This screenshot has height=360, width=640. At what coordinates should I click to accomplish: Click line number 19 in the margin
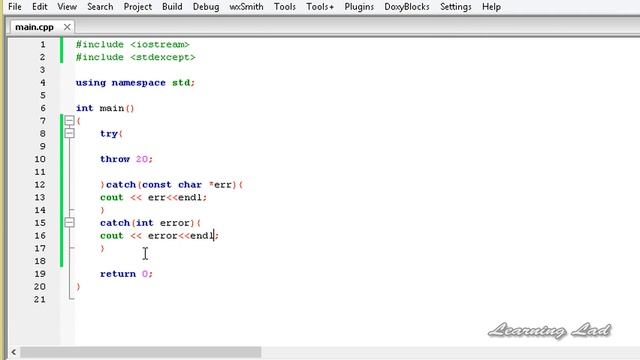pos(40,273)
